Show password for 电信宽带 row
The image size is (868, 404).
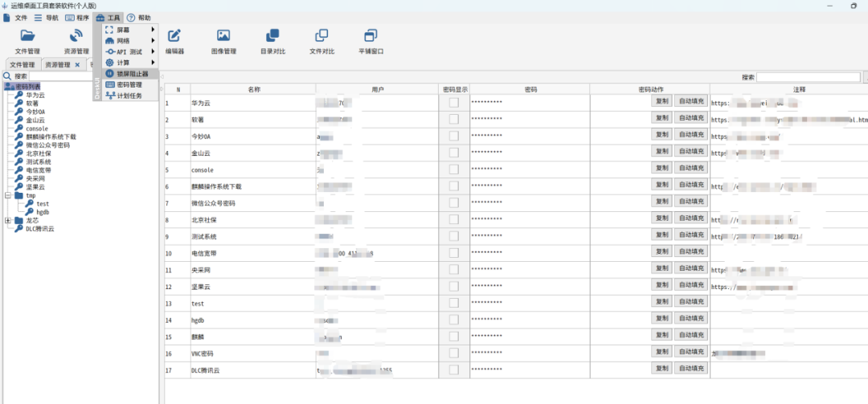454,253
